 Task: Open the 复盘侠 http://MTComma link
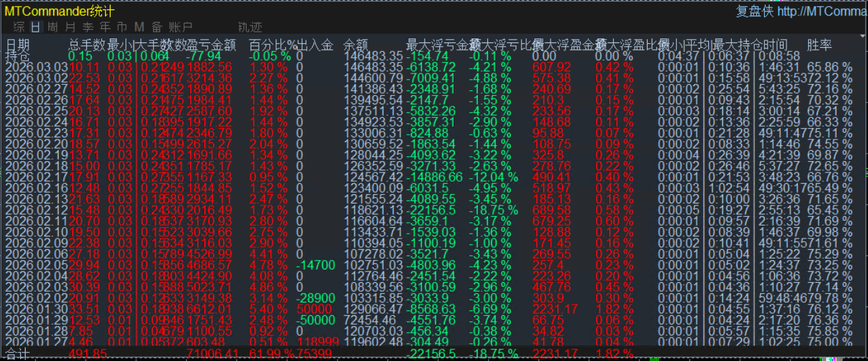[801, 11]
